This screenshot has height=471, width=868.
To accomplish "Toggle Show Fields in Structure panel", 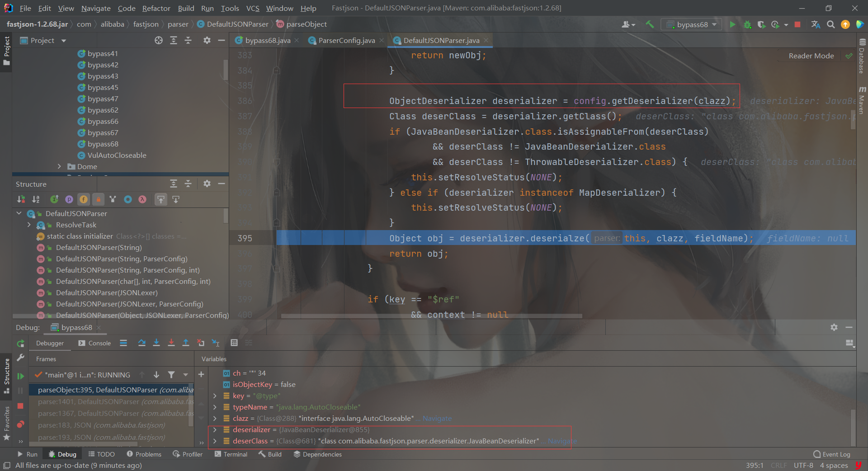I will pyautogui.click(x=84, y=199).
